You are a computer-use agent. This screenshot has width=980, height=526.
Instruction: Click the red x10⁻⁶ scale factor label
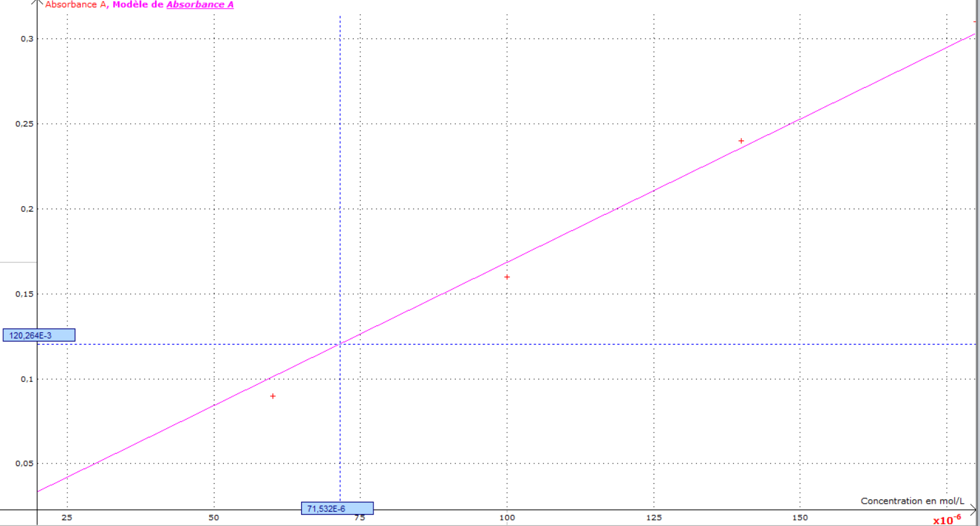[x=947, y=520]
